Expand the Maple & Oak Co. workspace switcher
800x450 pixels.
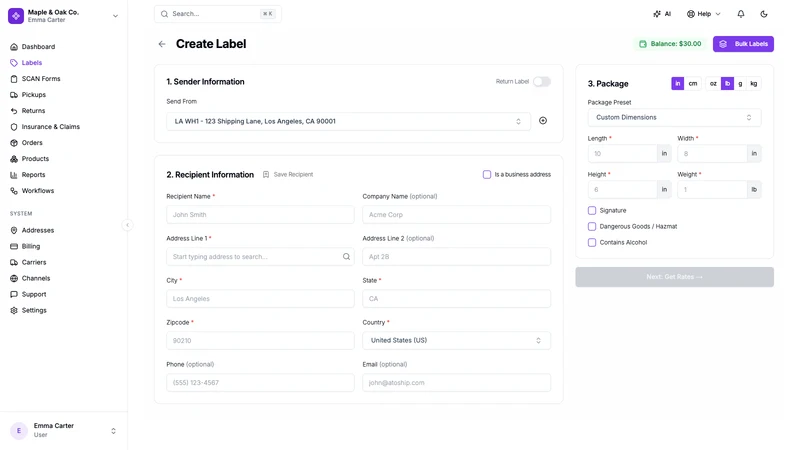click(x=115, y=16)
